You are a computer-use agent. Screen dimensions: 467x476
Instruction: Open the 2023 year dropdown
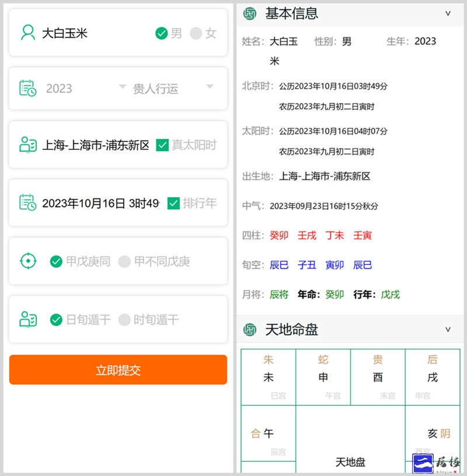pyautogui.click(x=85, y=88)
